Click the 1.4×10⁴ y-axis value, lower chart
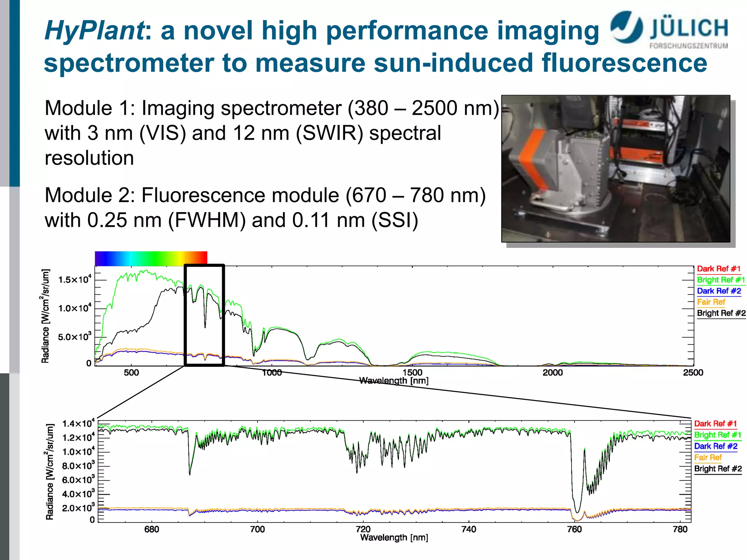 tap(78, 423)
